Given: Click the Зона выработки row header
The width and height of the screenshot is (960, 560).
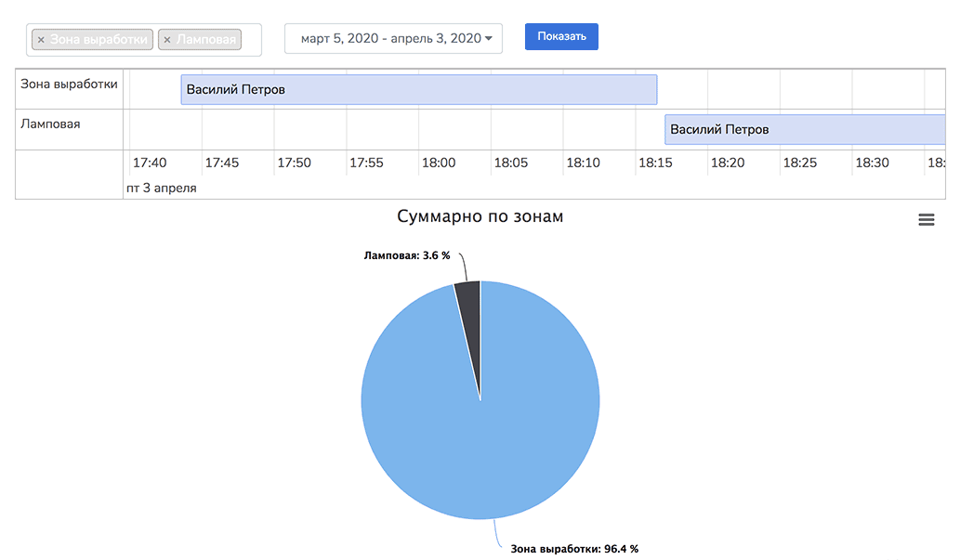Looking at the screenshot, I should pyautogui.click(x=70, y=85).
